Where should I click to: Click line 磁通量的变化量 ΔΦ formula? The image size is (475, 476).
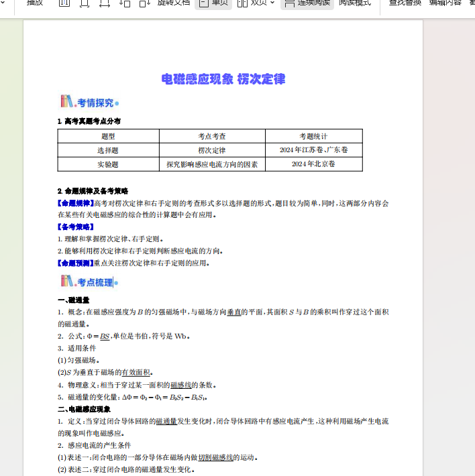(132, 397)
